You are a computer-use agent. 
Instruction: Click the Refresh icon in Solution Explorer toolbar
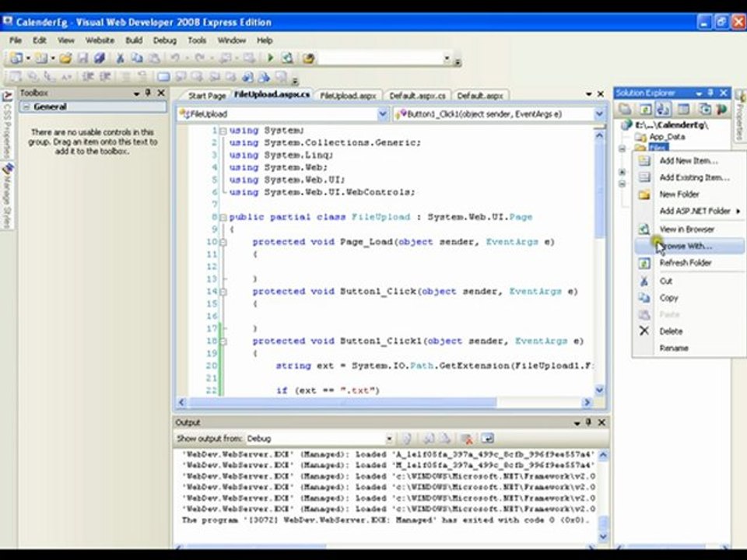click(644, 109)
